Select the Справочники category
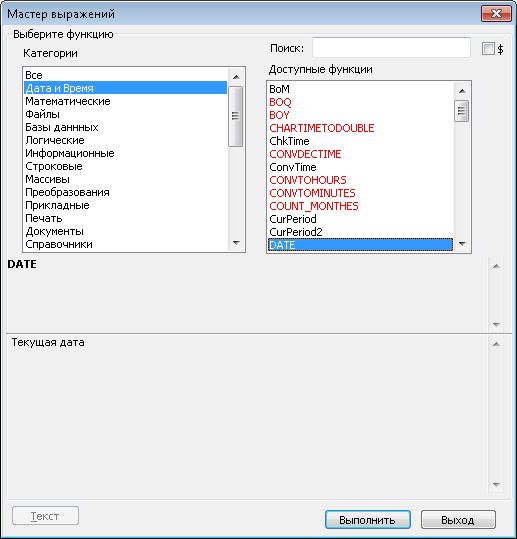The image size is (517, 539). click(125, 244)
